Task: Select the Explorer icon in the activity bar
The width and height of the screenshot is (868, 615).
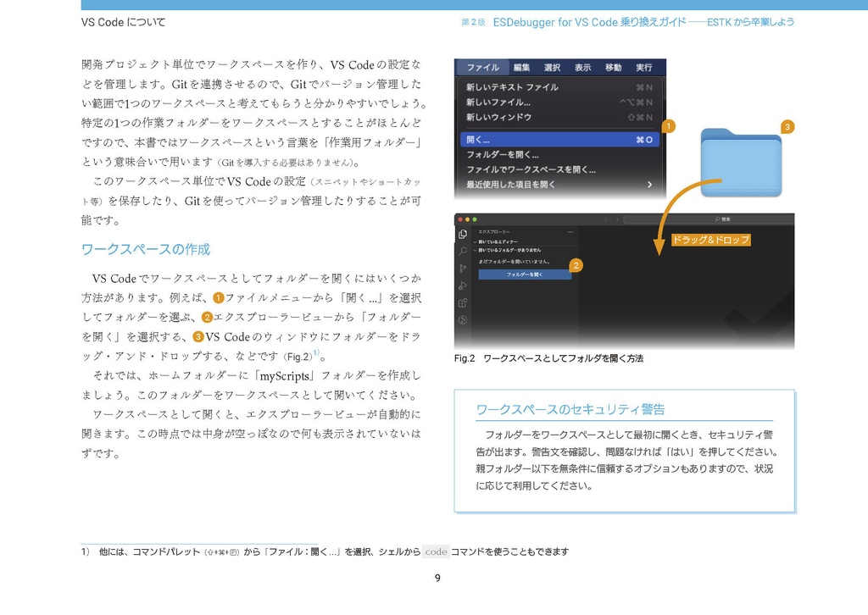Action: [462, 233]
